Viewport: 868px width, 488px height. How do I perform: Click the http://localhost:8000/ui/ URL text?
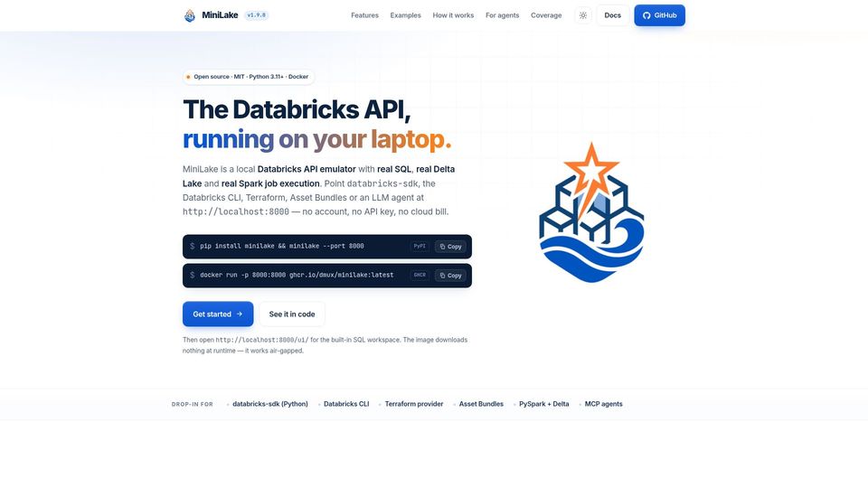click(262, 340)
